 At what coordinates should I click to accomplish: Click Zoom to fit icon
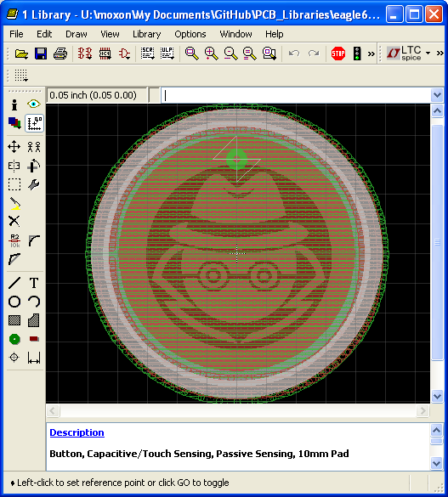pos(192,54)
